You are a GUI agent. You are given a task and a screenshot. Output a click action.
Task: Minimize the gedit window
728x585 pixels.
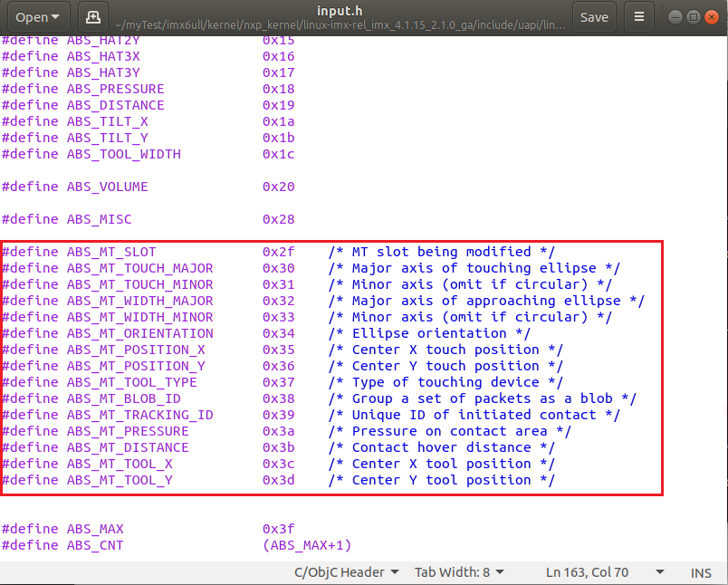[675, 17]
